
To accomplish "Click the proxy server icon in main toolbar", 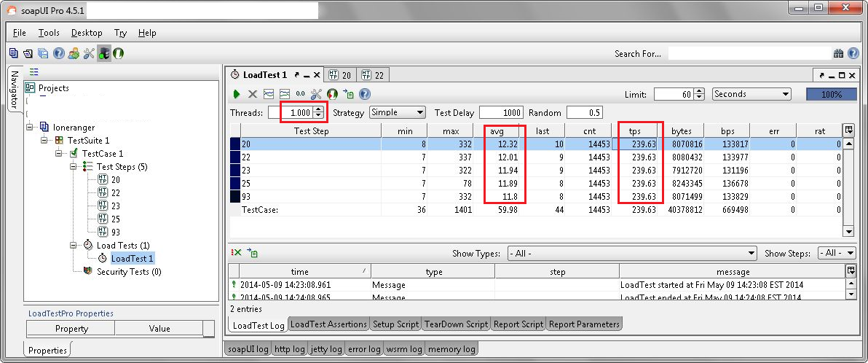I will tap(103, 54).
